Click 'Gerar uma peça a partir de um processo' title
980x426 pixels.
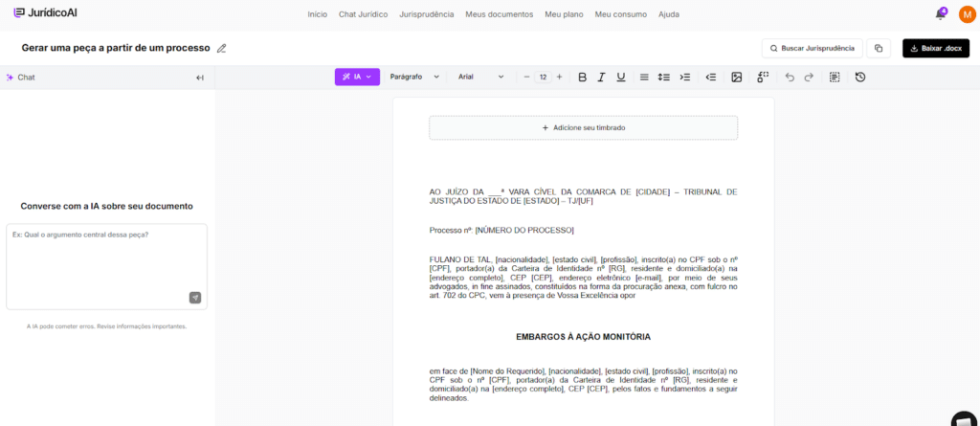(x=115, y=48)
